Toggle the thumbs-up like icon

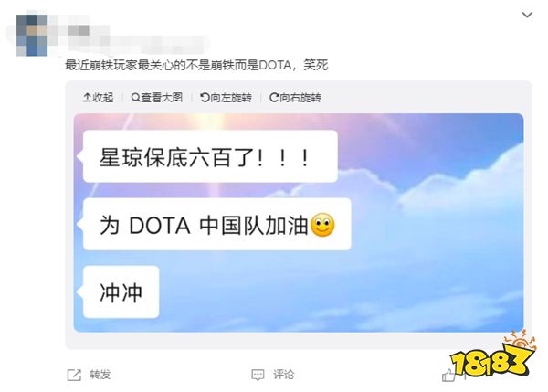(x=448, y=376)
